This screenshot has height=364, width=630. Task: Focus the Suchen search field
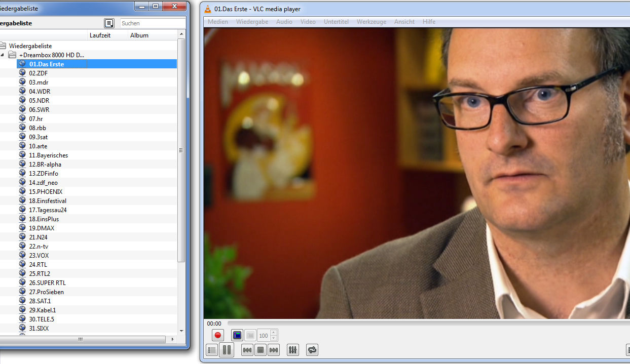point(153,23)
